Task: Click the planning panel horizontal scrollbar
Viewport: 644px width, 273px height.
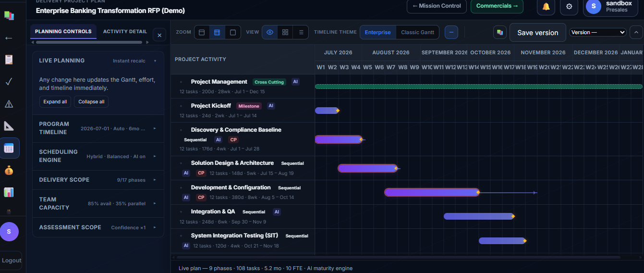Action: pos(89,42)
